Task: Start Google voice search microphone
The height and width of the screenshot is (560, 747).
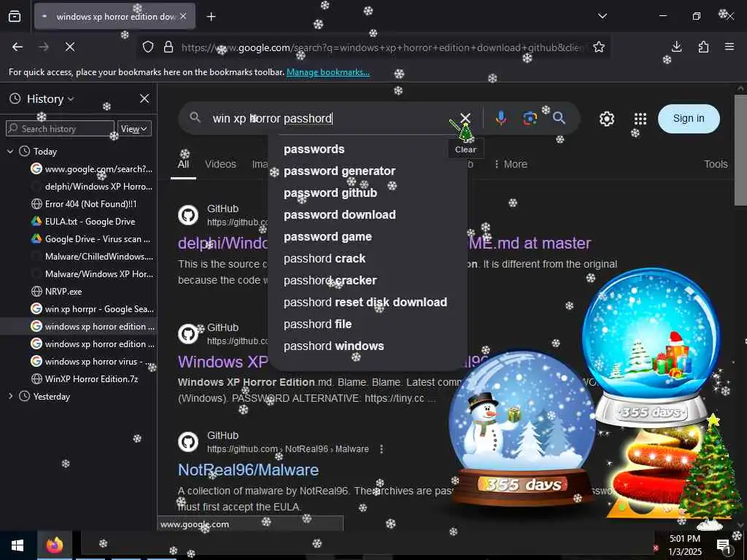Action: pyautogui.click(x=500, y=118)
